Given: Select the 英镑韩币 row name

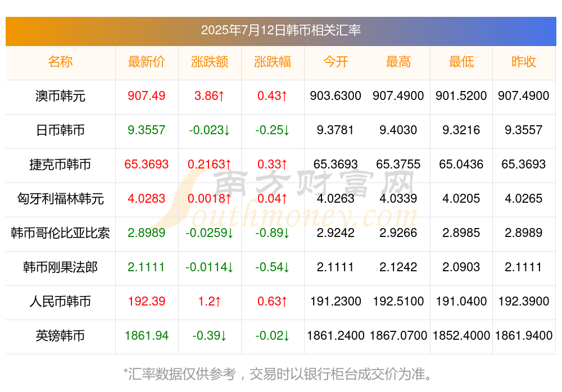Looking at the screenshot, I should click(60, 336).
